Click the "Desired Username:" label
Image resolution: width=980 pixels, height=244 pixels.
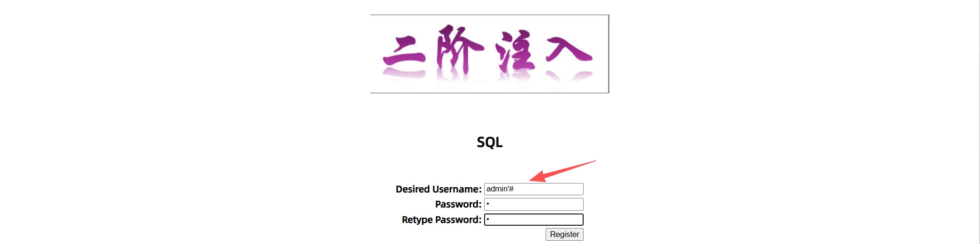pyautogui.click(x=439, y=189)
